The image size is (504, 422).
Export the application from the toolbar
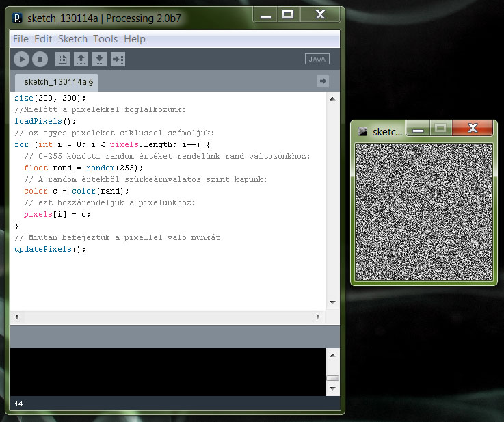click(118, 59)
